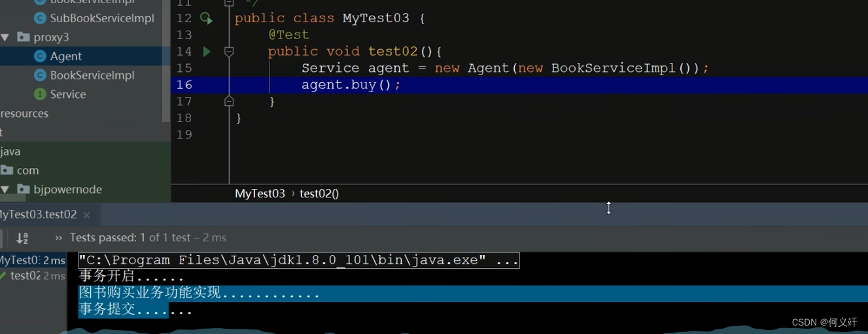Click line number 15 in gutter

[x=184, y=68]
